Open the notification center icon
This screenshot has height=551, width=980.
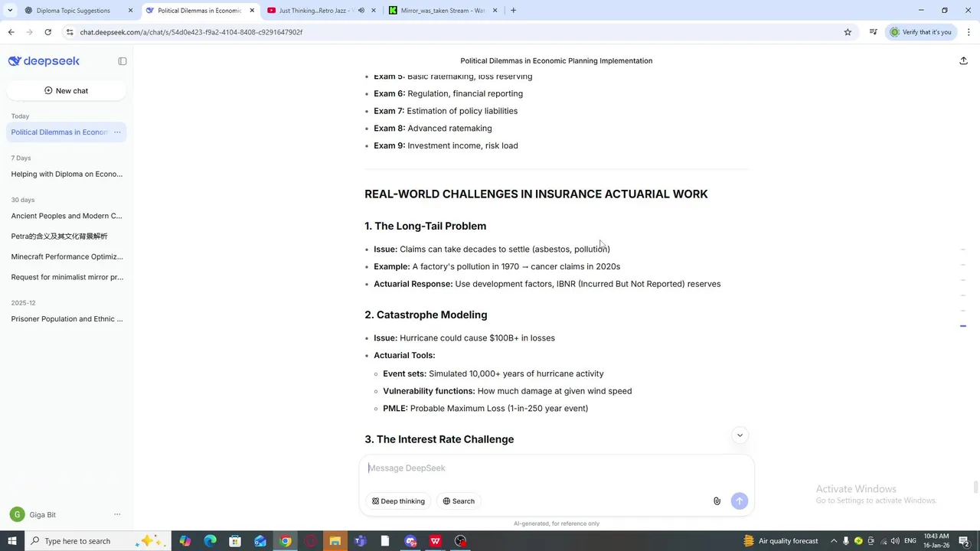pyautogui.click(x=965, y=541)
